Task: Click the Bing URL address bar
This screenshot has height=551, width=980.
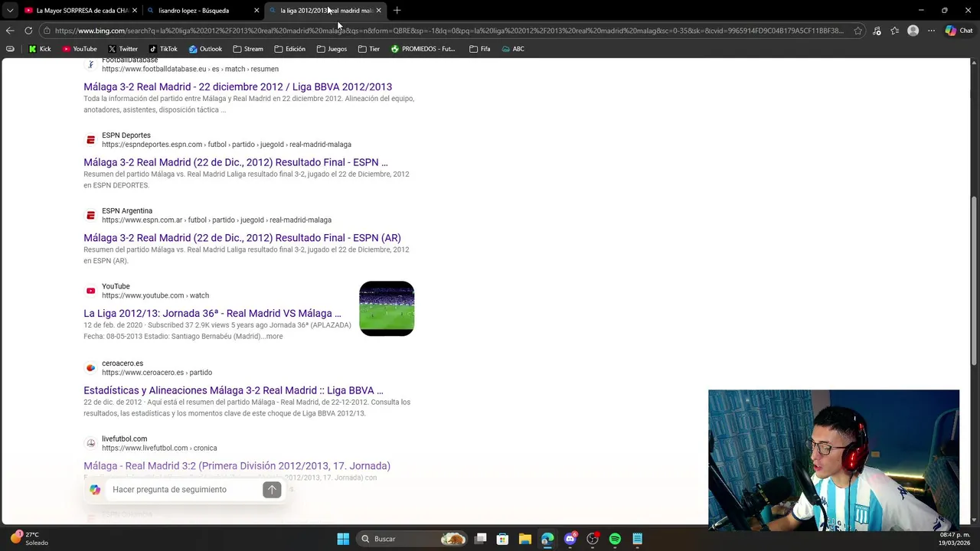Action: (x=449, y=31)
